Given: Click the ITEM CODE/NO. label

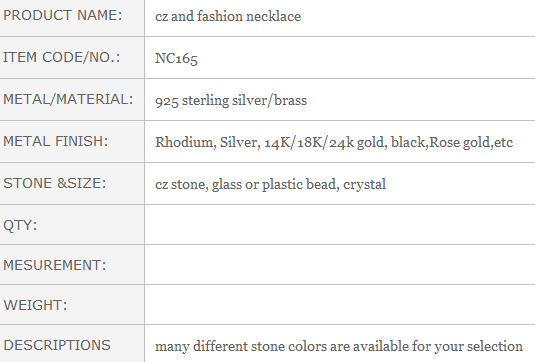Looking at the screenshot, I should pos(62,57).
